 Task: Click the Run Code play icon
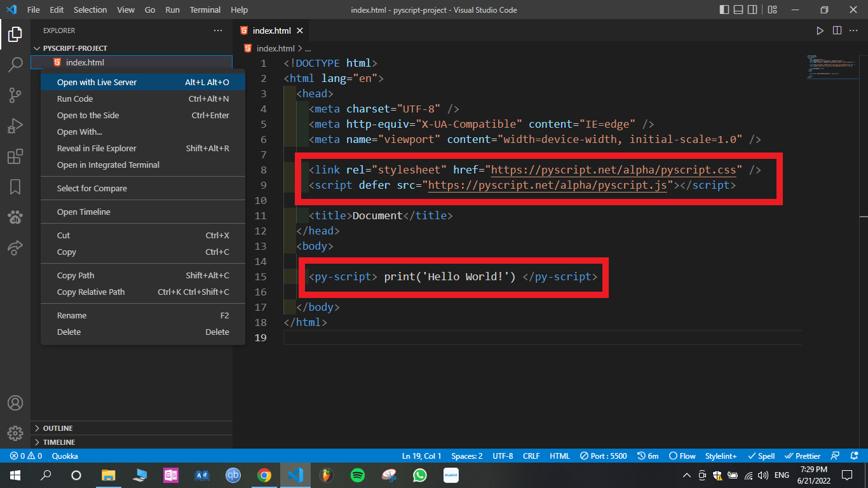coord(820,30)
